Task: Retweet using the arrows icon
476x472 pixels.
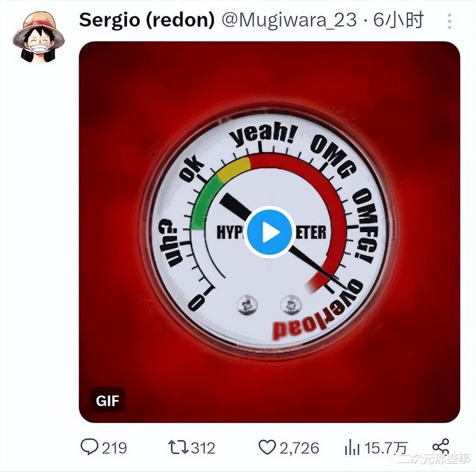Action: pos(178,448)
